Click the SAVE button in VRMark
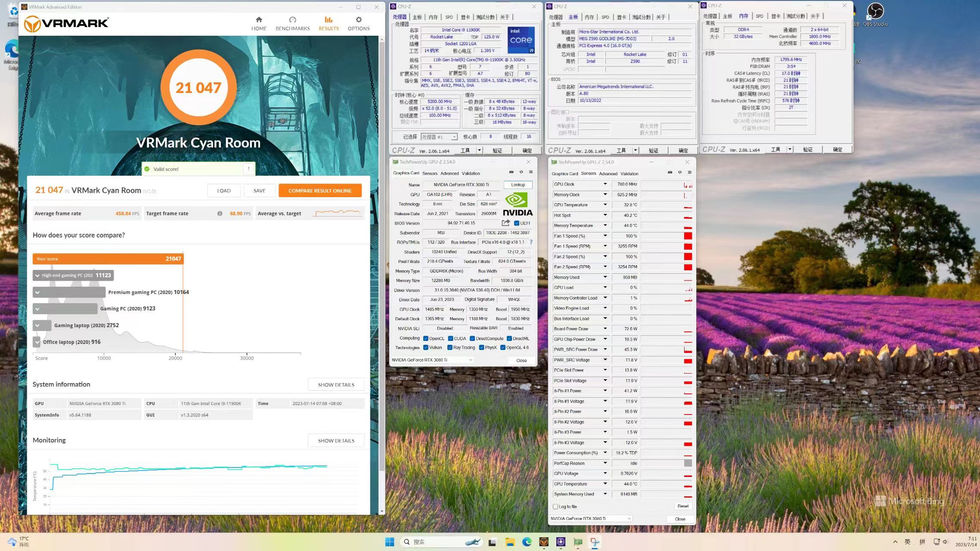 pyautogui.click(x=259, y=191)
